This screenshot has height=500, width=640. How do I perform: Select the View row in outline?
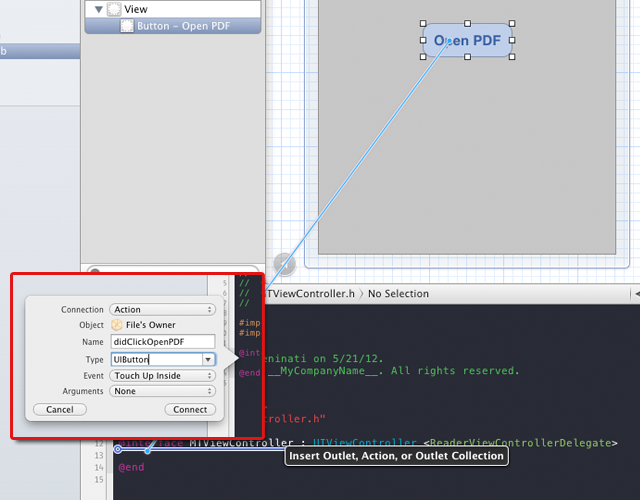tap(173, 9)
